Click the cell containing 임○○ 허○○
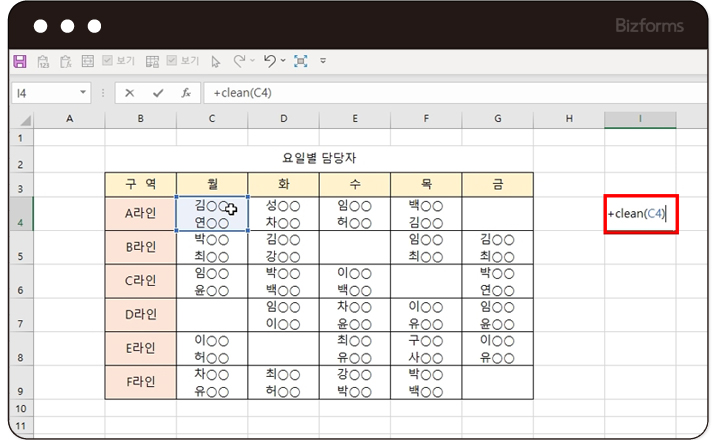This screenshot has height=440, width=715. 355,214
